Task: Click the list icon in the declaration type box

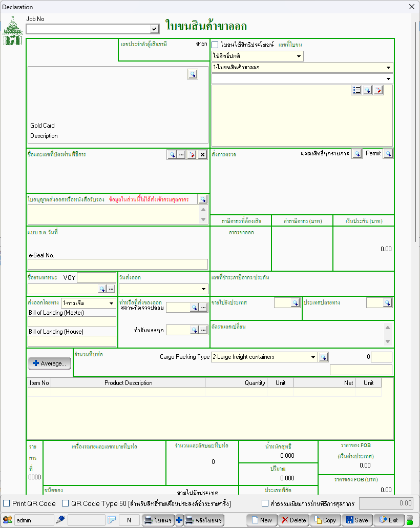Action: [357, 90]
